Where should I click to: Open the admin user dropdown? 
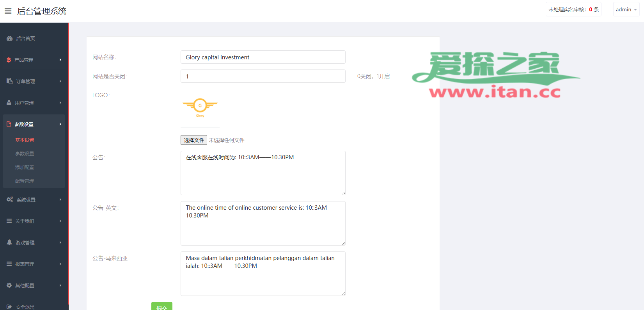point(626,9)
